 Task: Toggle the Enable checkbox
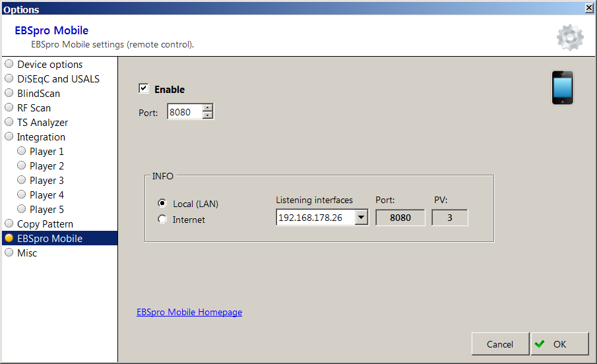click(x=144, y=88)
